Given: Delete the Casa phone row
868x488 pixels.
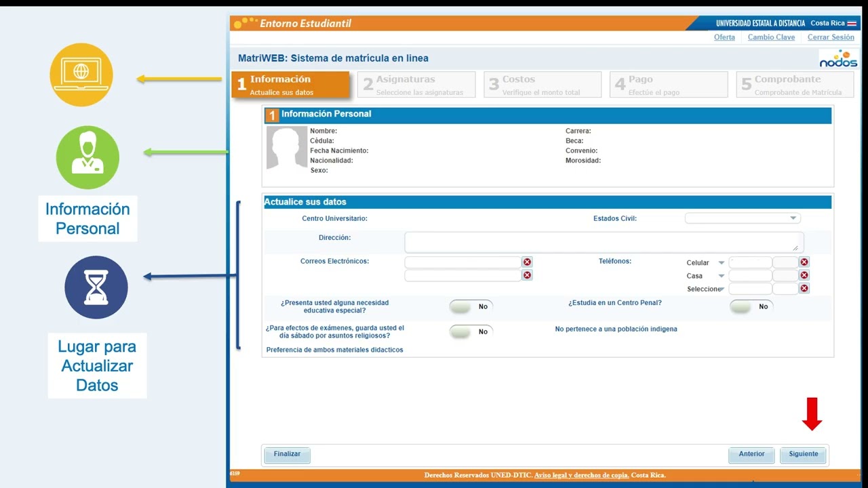Looking at the screenshot, I should point(804,275).
